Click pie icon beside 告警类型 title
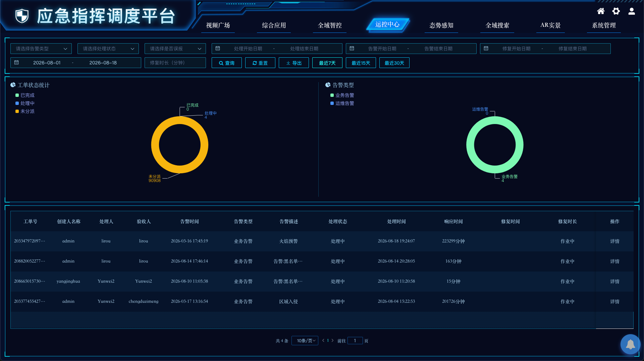This screenshot has height=361, width=644. click(x=328, y=85)
